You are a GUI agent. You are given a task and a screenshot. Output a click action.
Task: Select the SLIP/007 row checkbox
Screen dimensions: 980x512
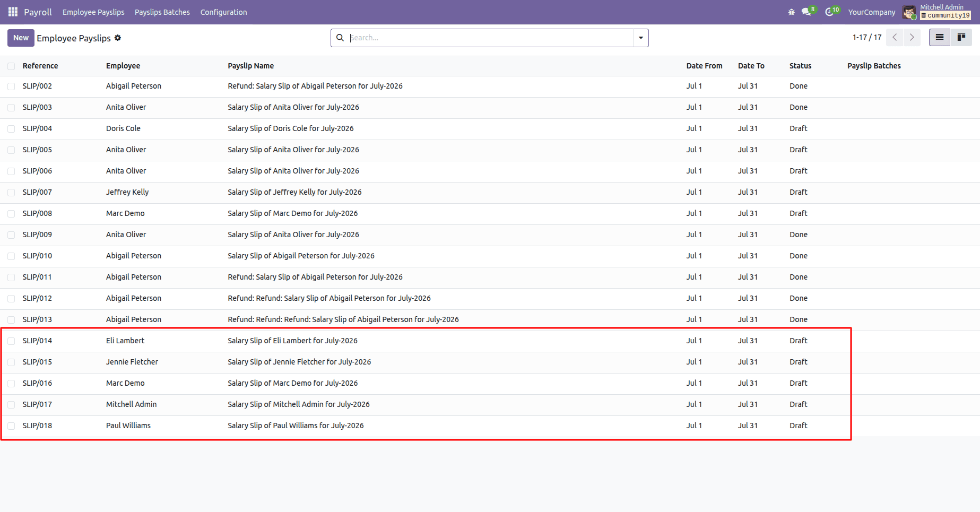click(11, 192)
